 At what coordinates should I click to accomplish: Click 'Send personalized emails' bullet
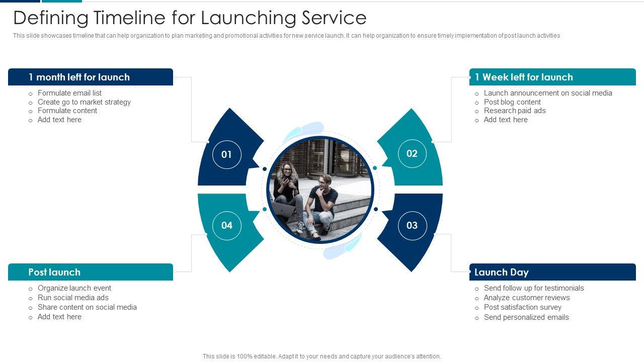526,317
